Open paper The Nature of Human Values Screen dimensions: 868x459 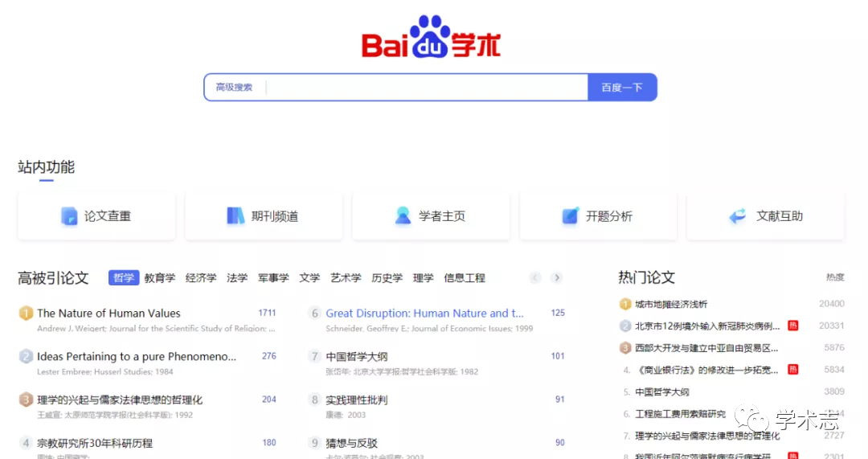pos(108,314)
